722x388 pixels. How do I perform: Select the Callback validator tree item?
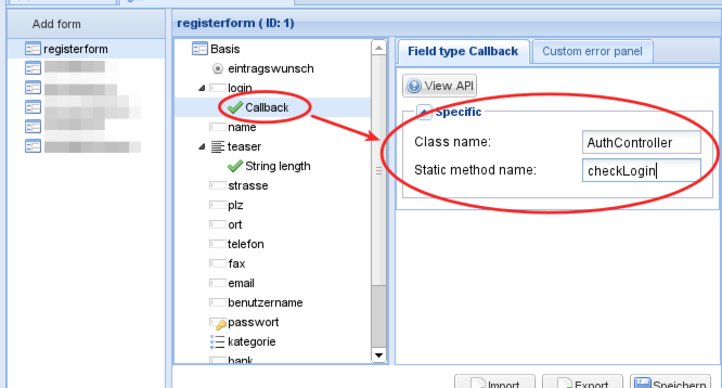coord(267,107)
